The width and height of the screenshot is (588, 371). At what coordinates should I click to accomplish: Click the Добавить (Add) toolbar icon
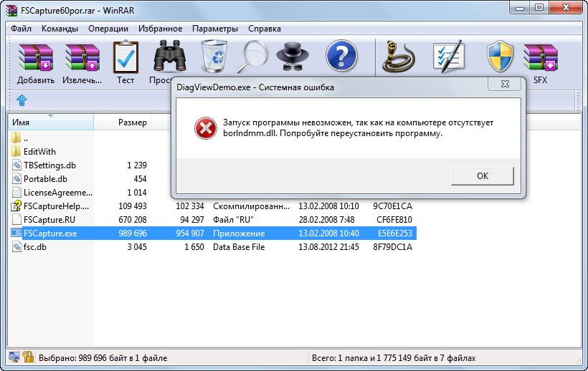[x=36, y=57]
